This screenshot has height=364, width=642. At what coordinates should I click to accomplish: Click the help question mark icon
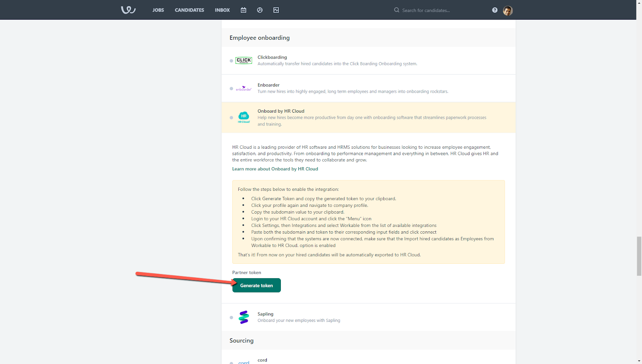click(x=495, y=10)
